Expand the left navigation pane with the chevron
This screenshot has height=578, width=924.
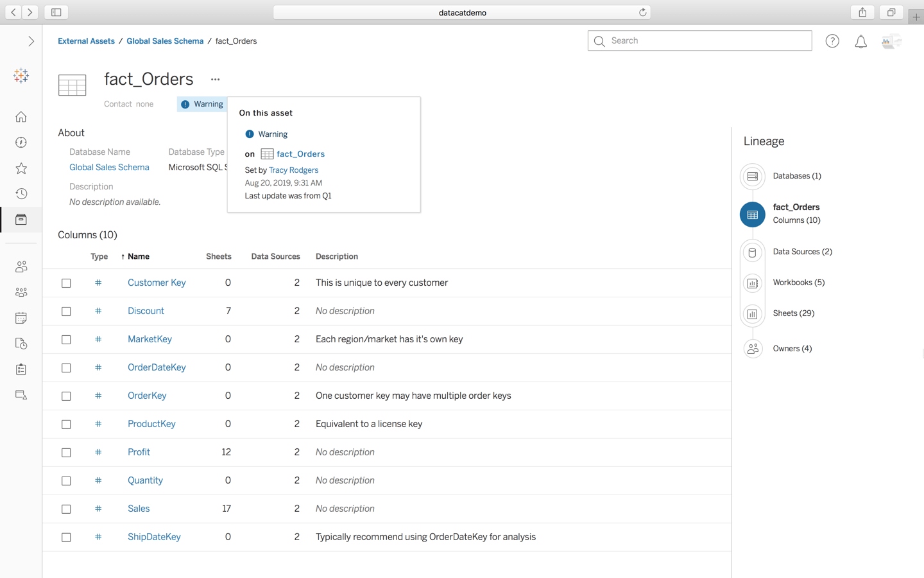(31, 40)
